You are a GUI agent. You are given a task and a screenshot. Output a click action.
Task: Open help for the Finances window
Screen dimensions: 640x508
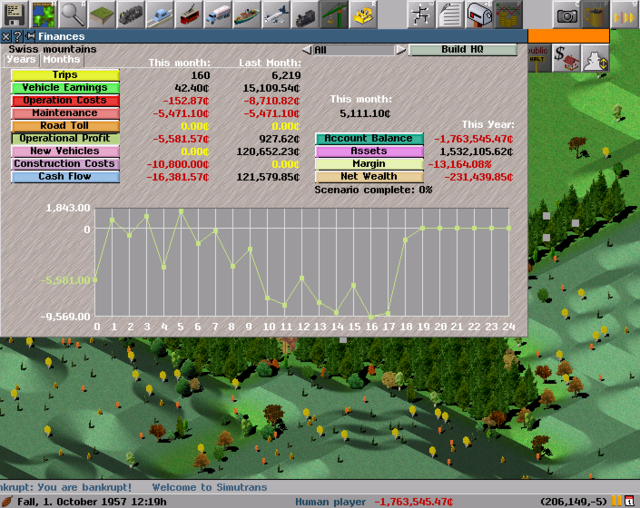pos(18,37)
